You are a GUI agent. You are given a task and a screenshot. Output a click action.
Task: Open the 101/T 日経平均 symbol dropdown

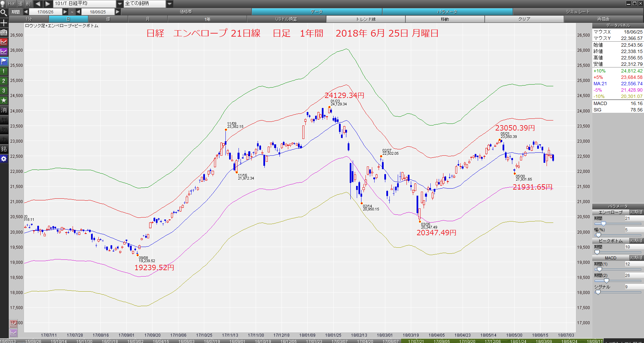pyautogui.click(x=120, y=4)
